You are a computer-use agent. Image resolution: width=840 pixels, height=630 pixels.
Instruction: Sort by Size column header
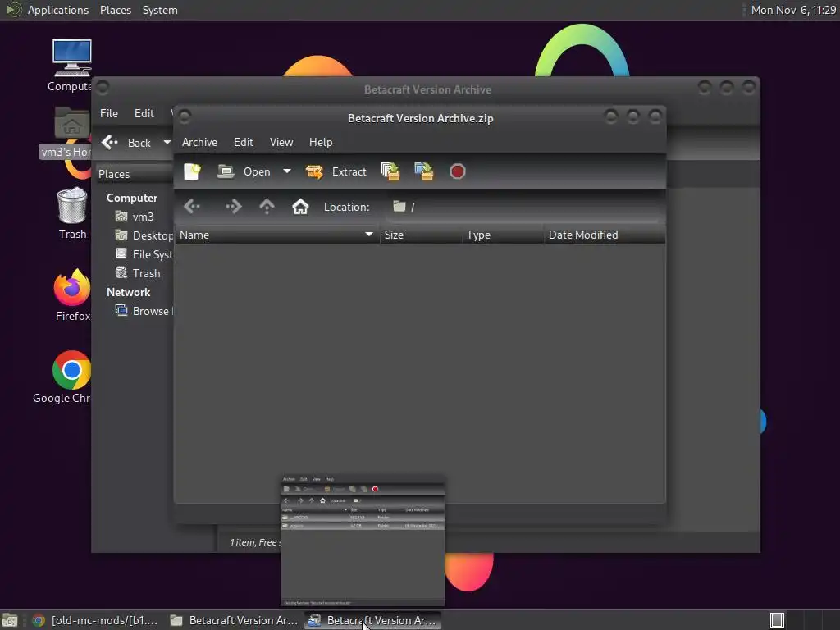pyautogui.click(x=421, y=235)
